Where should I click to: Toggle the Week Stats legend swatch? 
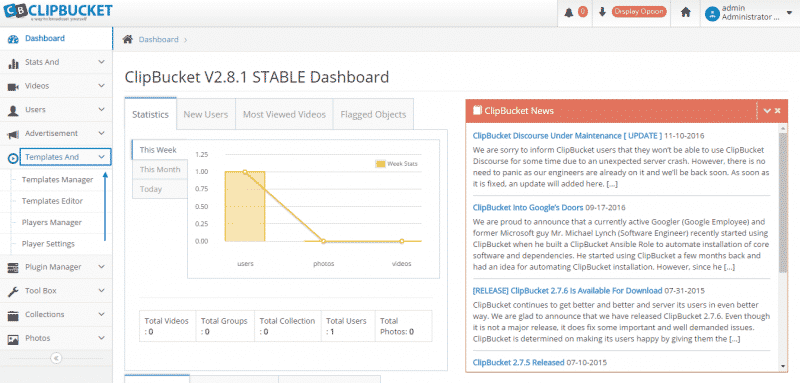pos(380,164)
